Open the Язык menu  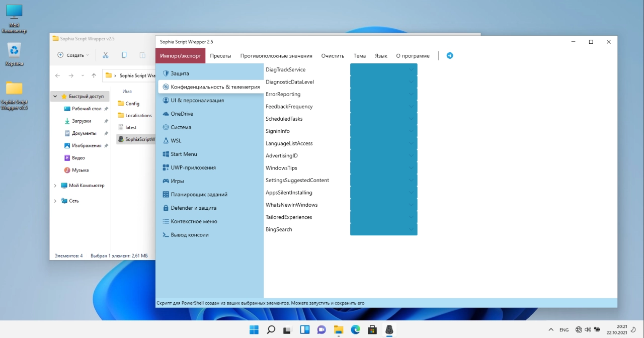tap(381, 56)
